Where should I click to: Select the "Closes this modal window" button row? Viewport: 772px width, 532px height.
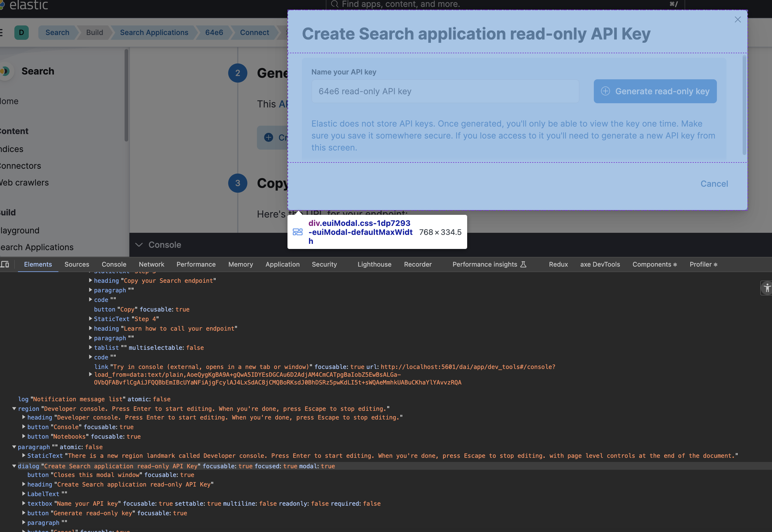tap(111, 475)
